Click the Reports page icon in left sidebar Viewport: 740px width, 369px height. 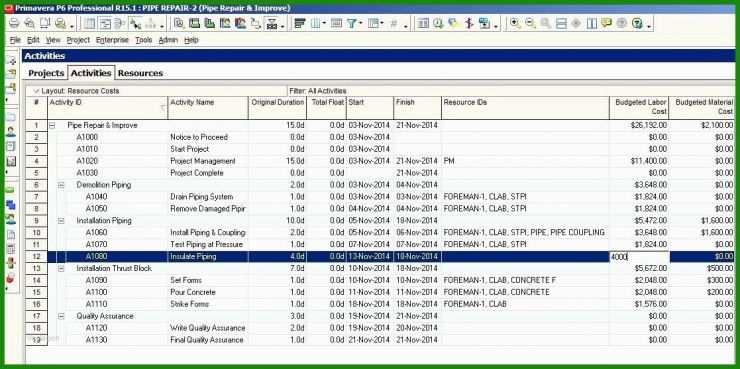[x=10, y=146]
